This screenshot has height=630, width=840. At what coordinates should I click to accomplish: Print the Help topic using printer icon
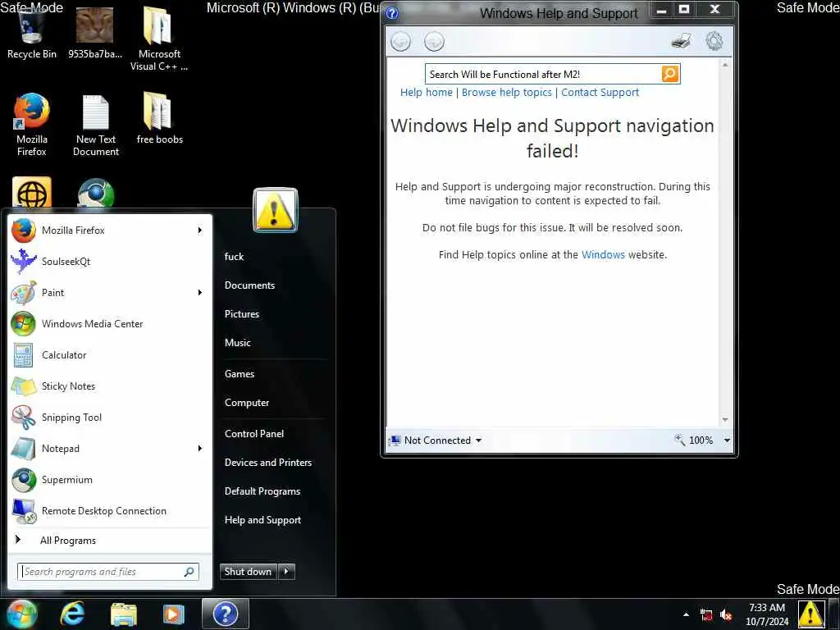pyautogui.click(x=681, y=41)
